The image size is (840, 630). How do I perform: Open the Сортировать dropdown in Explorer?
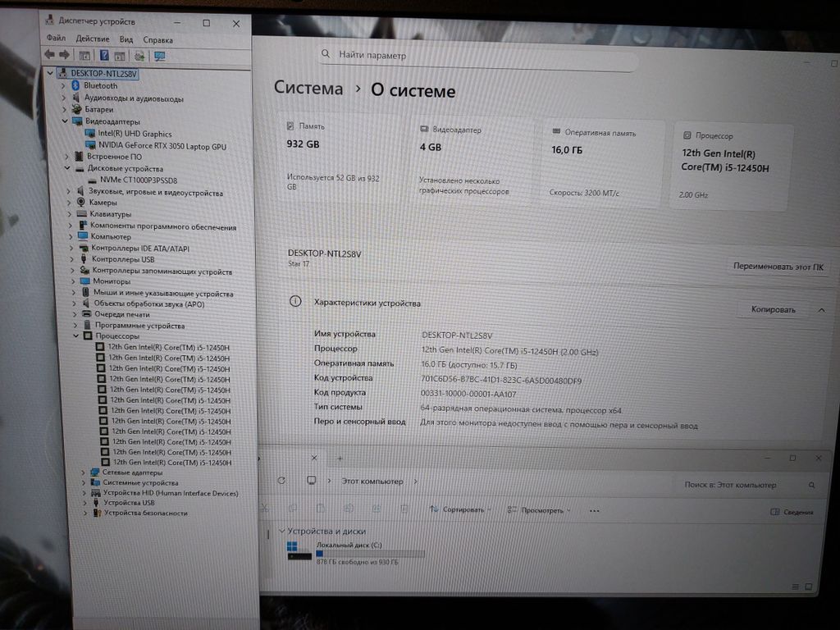click(x=462, y=509)
